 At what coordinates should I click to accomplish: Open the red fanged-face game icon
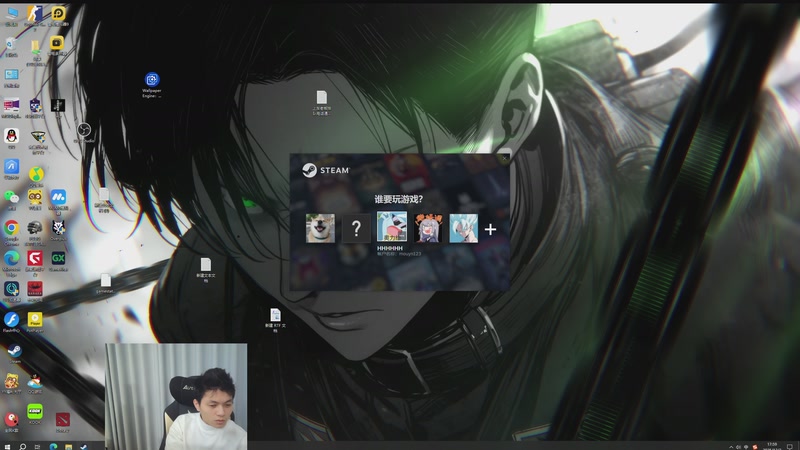[35, 291]
